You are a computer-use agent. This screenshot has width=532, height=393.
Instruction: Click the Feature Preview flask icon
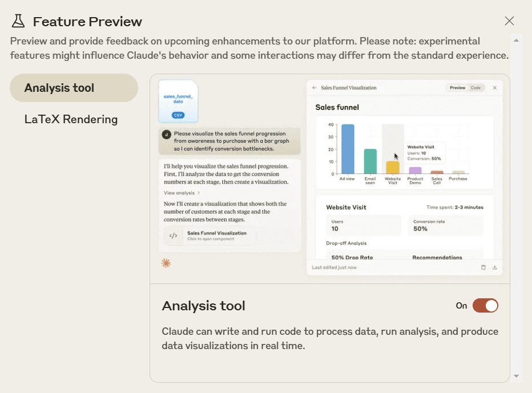(18, 21)
